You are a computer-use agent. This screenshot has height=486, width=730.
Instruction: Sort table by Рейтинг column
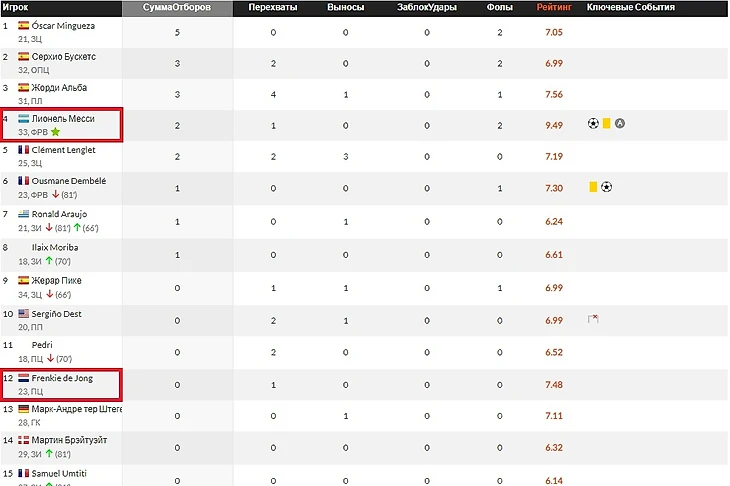tap(553, 7)
